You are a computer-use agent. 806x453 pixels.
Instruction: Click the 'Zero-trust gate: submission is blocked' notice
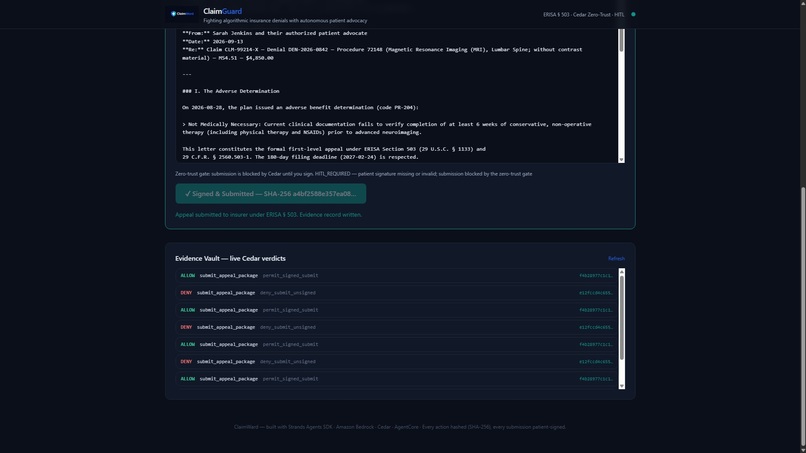tap(354, 174)
